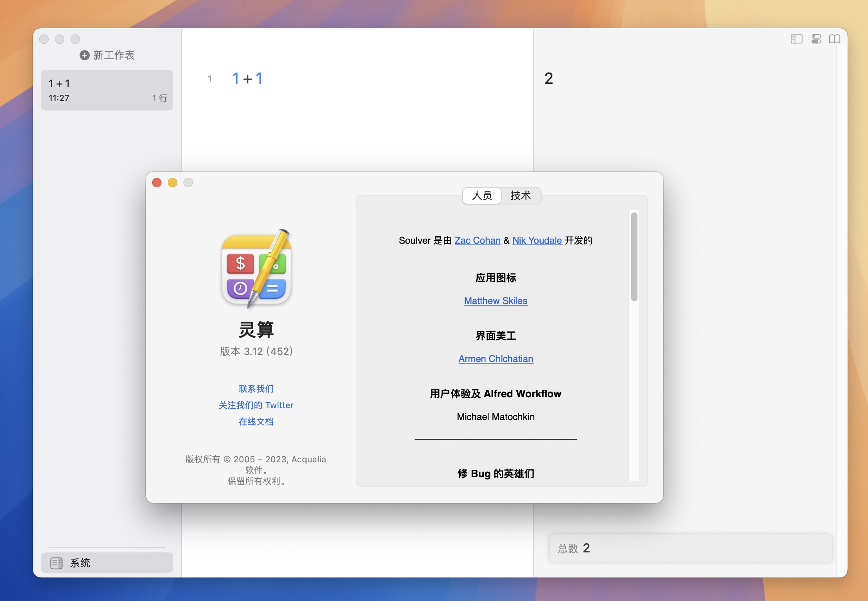Click the plus icon for new worksheet
The height and width of the screenshot is (601, 868).
84,55
